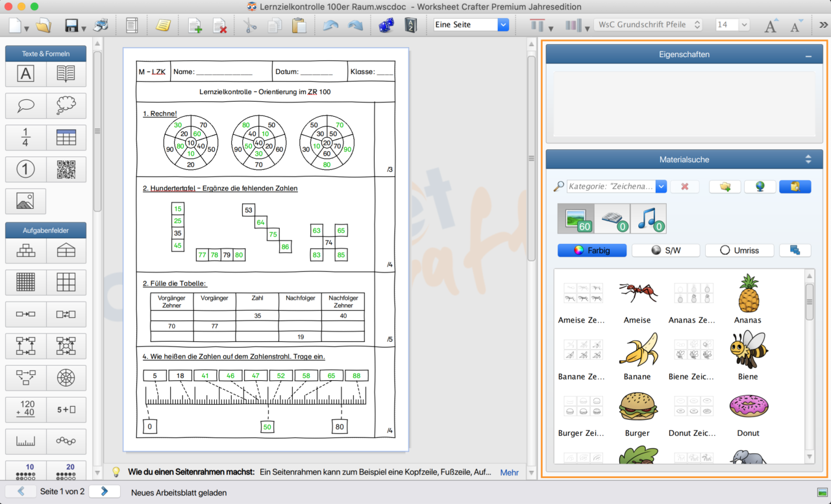831x504 pixels.
Task: Insert a table from Texte & Formeln
Action: (66, 138)
